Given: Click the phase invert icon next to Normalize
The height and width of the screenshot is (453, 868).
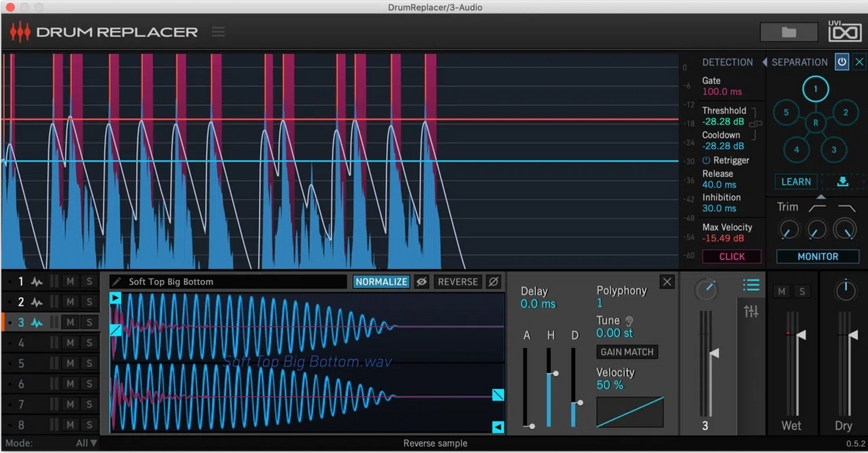Looking at the screenshot, I should (x=422, y=281).
